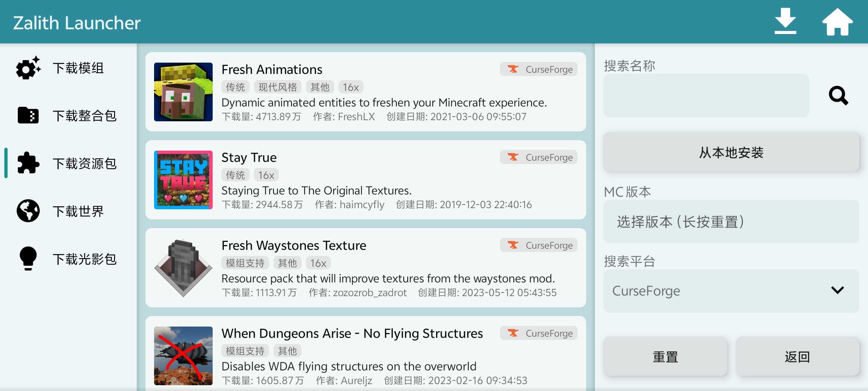Click the platform dropdown chevron arrow
Viewport: 868px width, 391px height.
pyautogui.click(x=837, y=290)
